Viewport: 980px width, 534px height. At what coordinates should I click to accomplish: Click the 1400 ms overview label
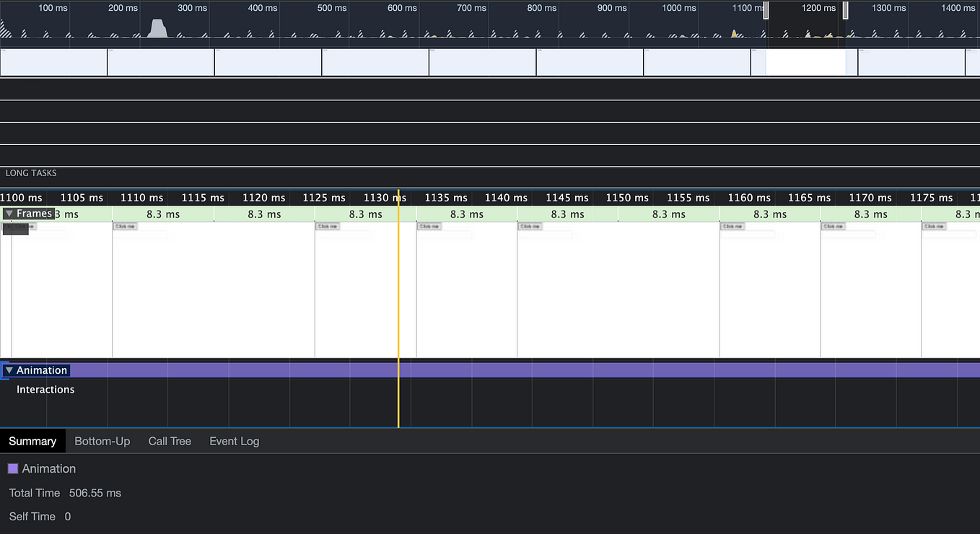(x=959, y=8)
